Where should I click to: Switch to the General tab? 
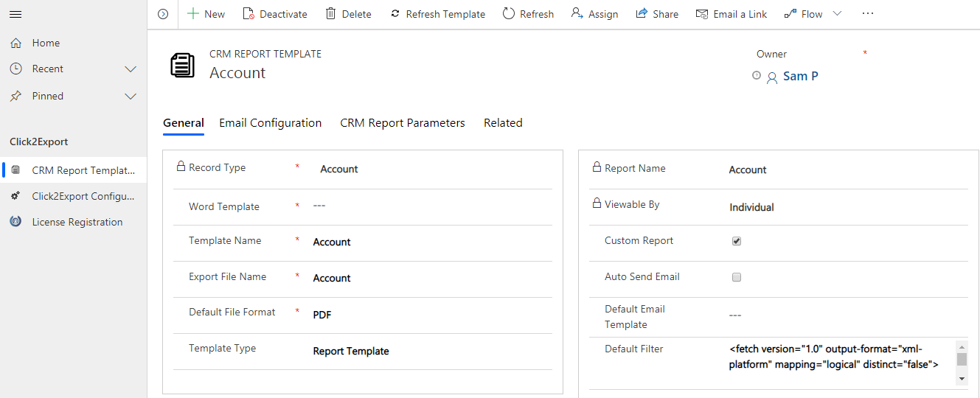pyautogui.click(x=184, y=123)
